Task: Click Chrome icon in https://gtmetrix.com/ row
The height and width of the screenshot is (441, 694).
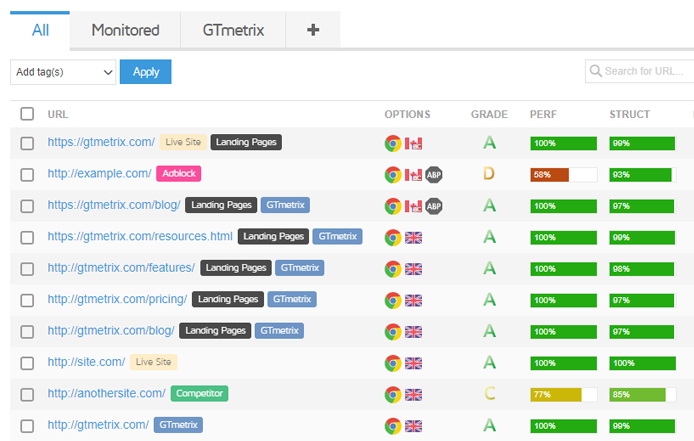Action: [393, 143]
